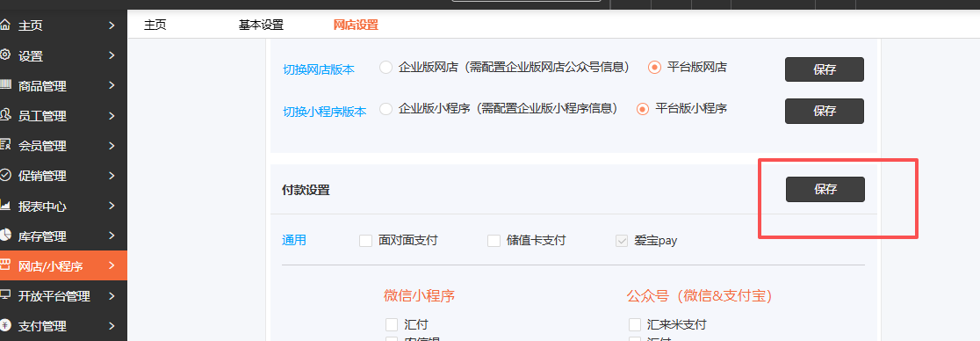This screenshot has height=341, width=980.
Task: Click the checkmark icon beside 促销管理
Action: (5, 175)
